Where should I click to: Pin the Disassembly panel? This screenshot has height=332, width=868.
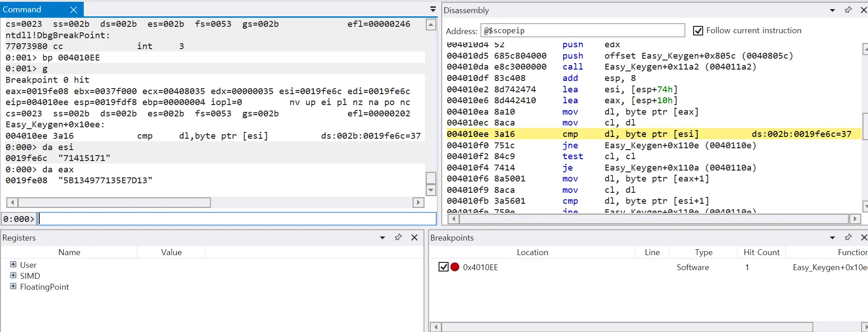click(848, 10)
